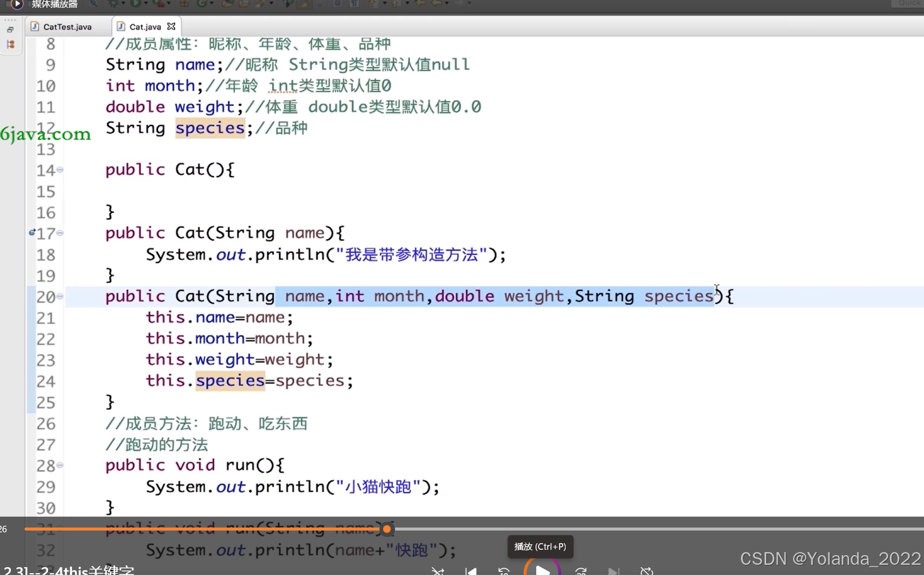Image resolution: width=924 pixels, height=575 pixels.
Task: Skip back 10 seconds
Action: [x=504, y=570]
